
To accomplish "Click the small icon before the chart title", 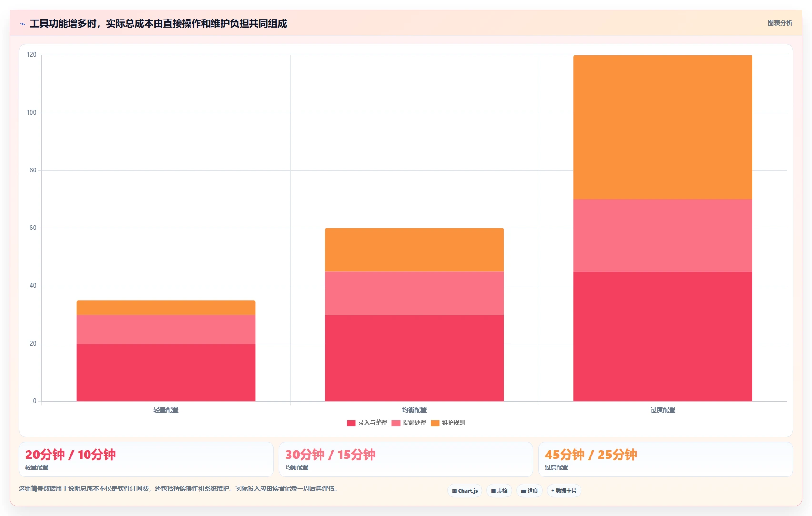I will tap(22, 24).
